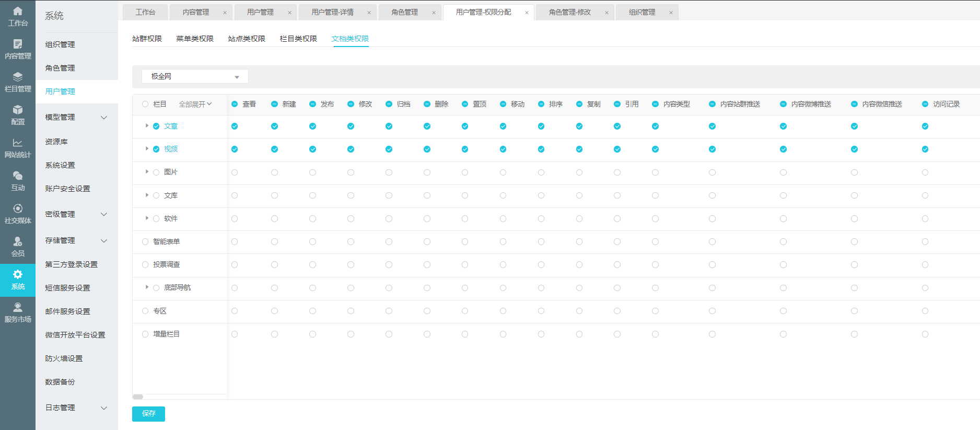Click the 互动 chat bubble icon

(18, 177)
